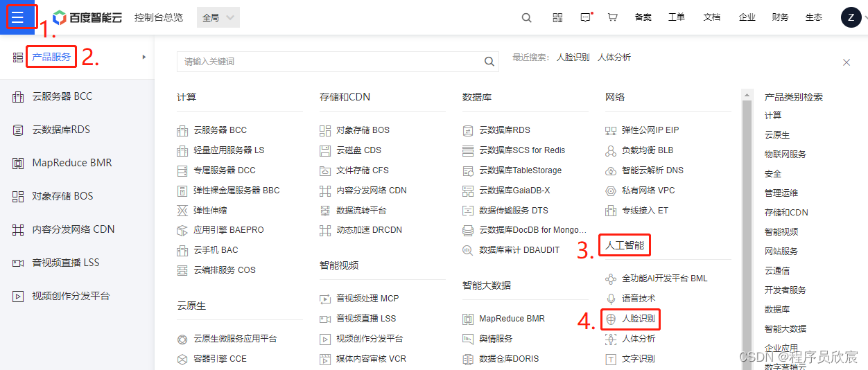Open 云数据库SCS for Redis
This screenshot has width=868, height=370.
tap(522, 150)
